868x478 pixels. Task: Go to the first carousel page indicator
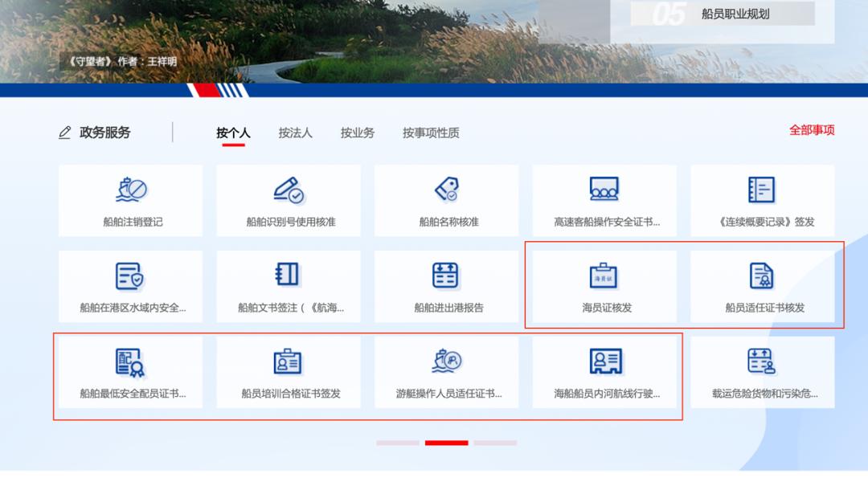(398, 443)
